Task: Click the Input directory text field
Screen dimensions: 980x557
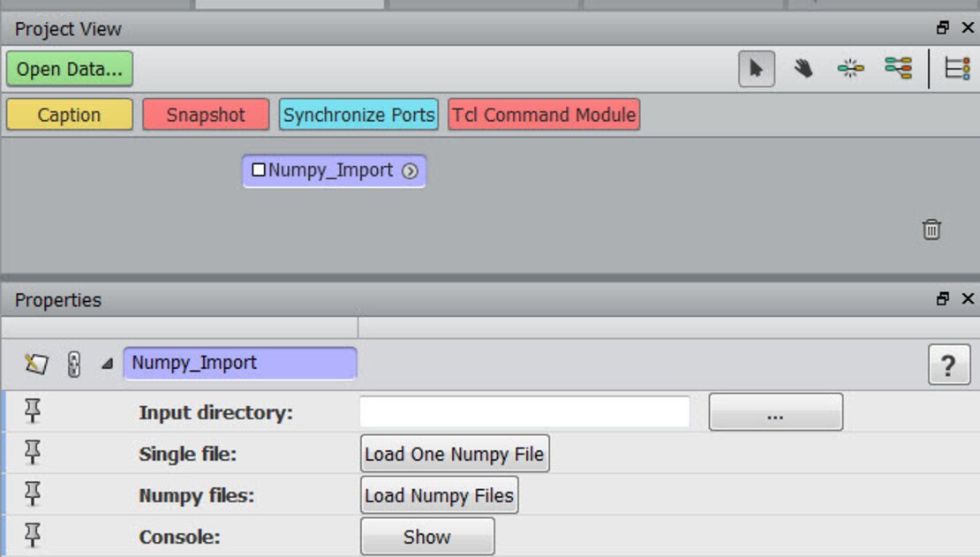Action: pos(524,411)
